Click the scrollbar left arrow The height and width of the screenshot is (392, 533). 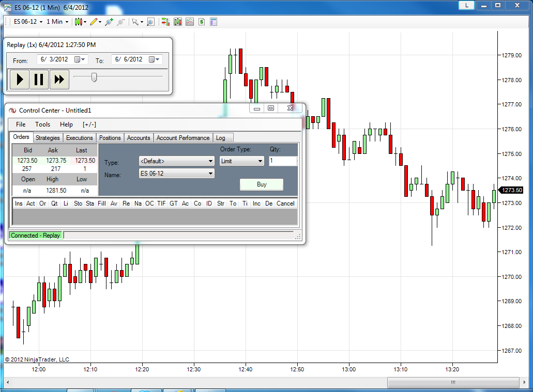[x=7, y=382]
